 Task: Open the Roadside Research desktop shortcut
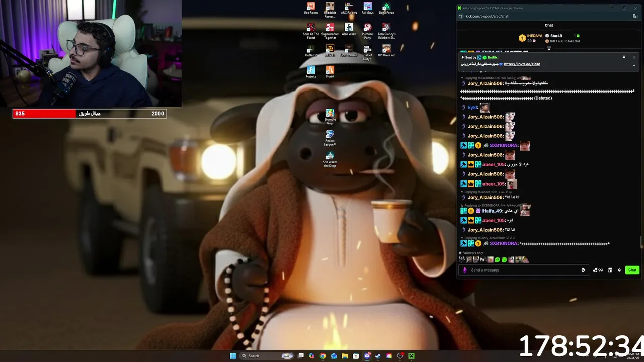[330, 10]
